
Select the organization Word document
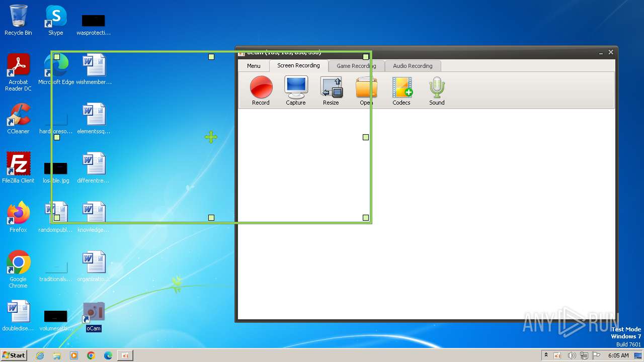94,266
